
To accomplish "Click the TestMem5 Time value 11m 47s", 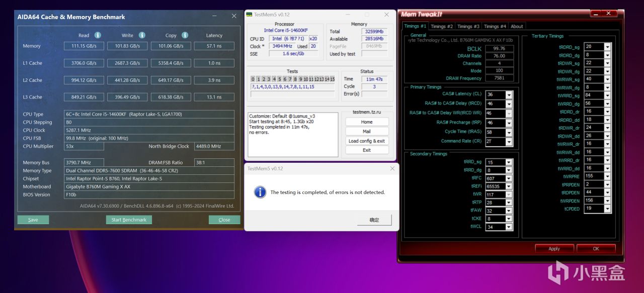I will tap(374, 79).
